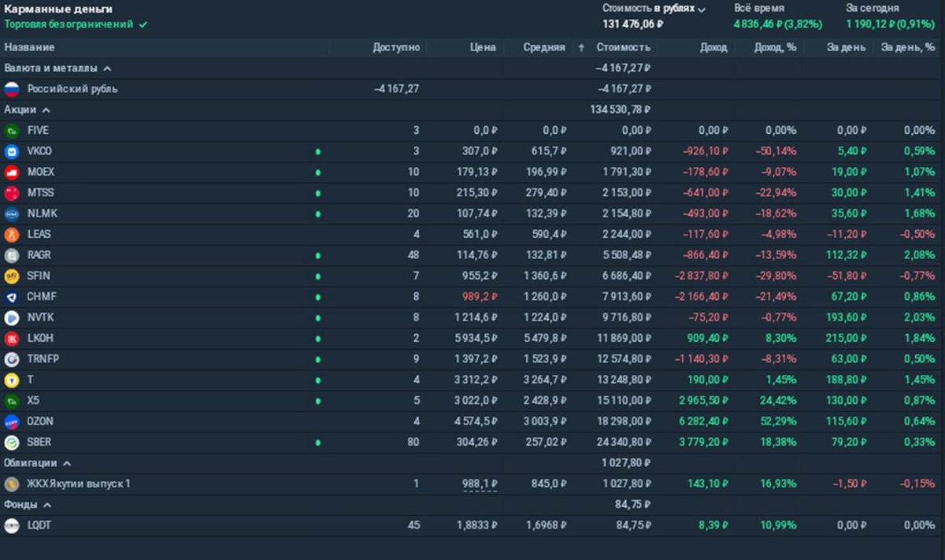945x560 pixels.
Task: Click the LQDT ticker name
Action: 39,526
